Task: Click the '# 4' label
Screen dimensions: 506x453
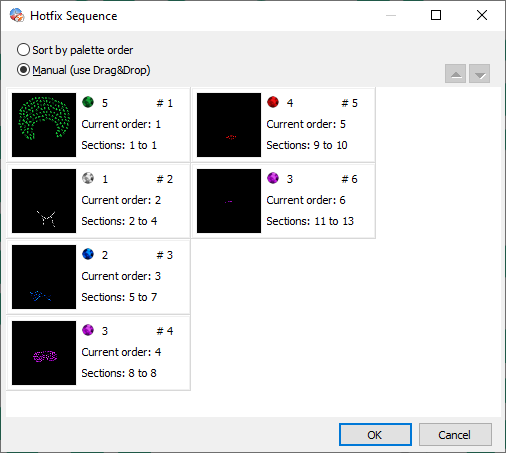Action: pos(165,331)
